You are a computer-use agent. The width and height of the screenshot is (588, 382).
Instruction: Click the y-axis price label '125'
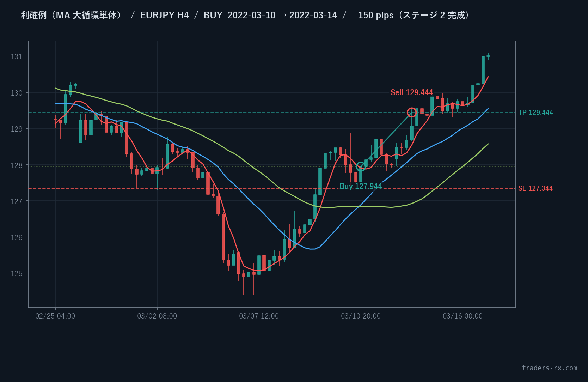tap(16, 273)
